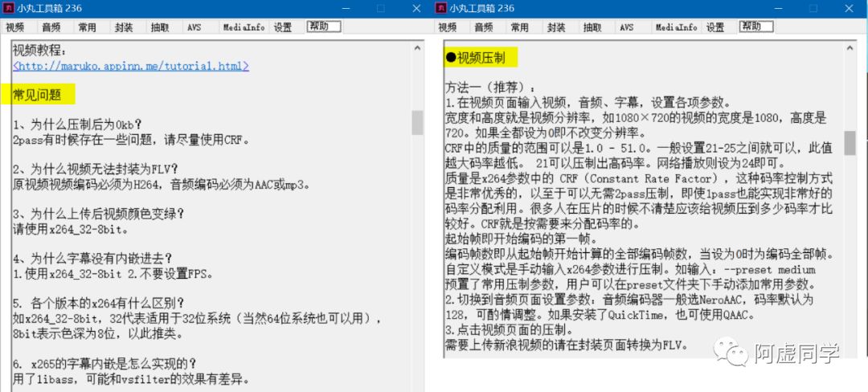Open 音频 tab in the 常见问题 window
This screenshot has width=868, height=392.
[x=51, y=27]
